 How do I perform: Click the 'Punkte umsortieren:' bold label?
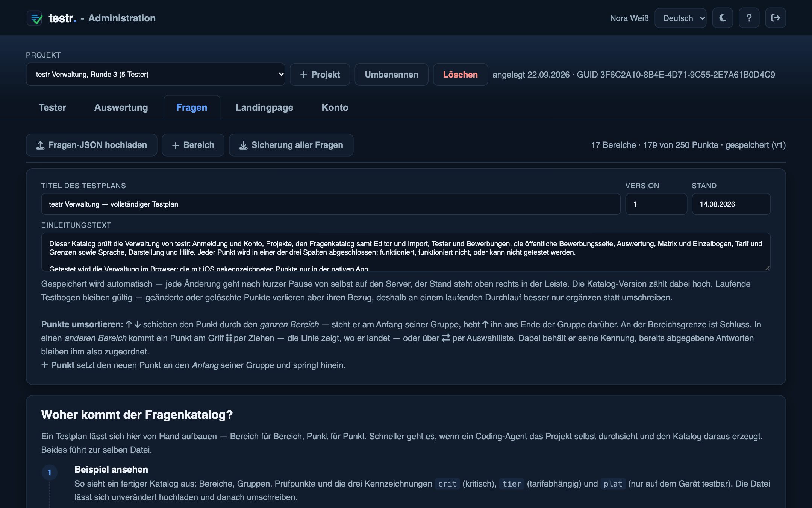point(82,324)
